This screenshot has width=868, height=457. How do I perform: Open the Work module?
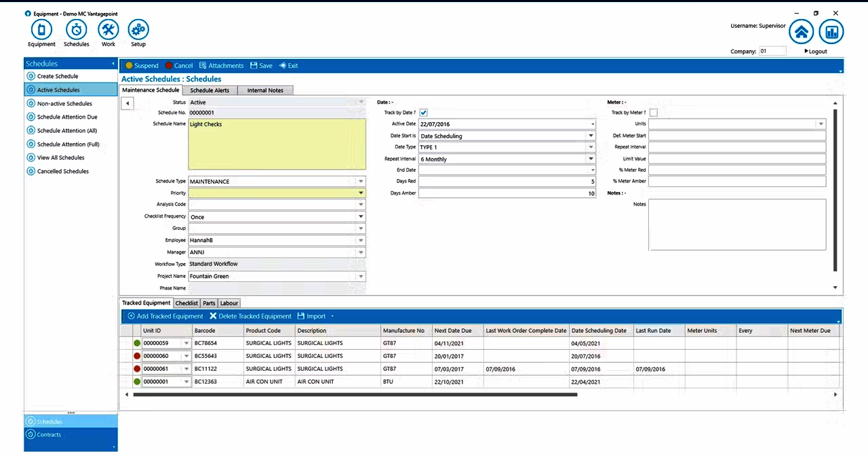[108, 30]
